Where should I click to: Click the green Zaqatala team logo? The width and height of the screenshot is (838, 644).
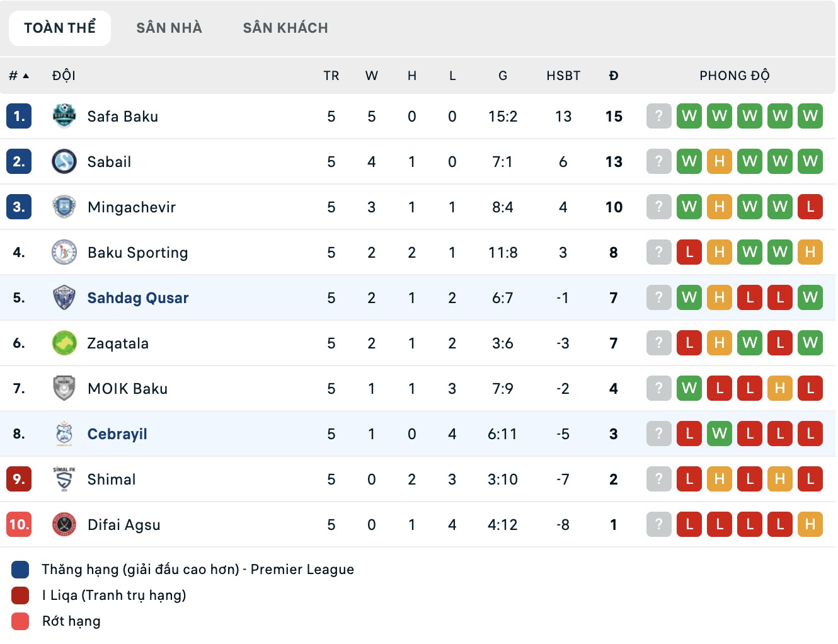point(64,343)
